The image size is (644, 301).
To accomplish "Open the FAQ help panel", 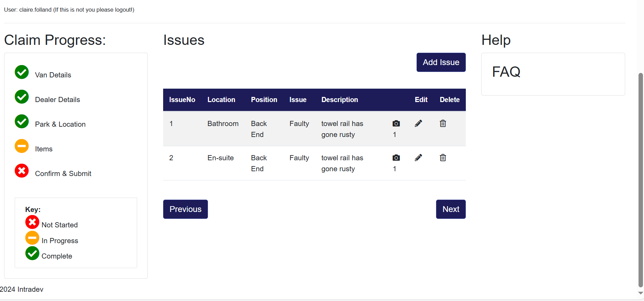I will click(x=506, y=72).
